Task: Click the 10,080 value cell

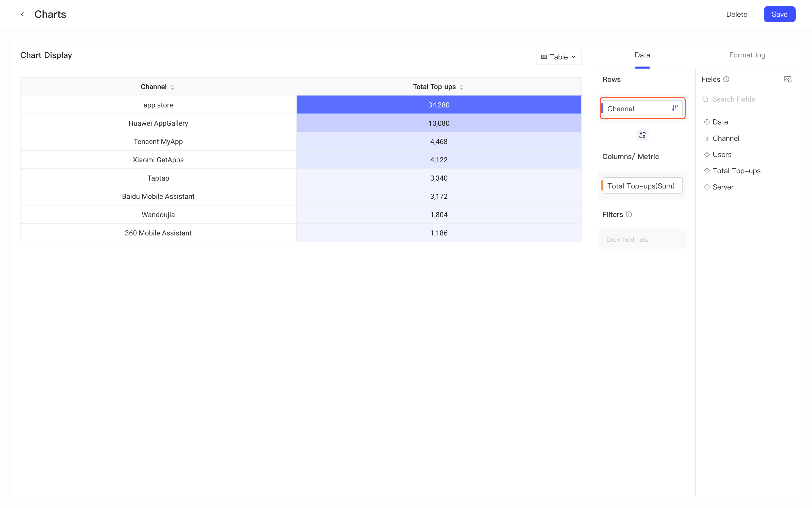Action: (438, 123)
